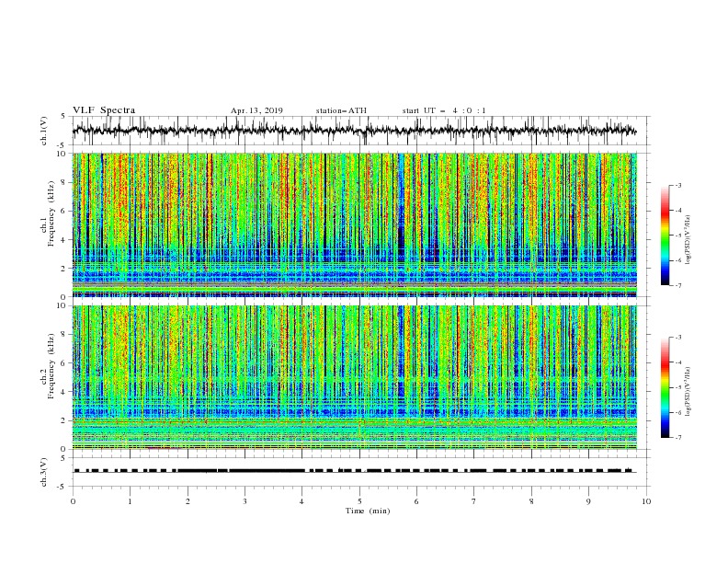The width and height of the screenshot is (728, 563).
Task: Click the "ch.1(V)" waveform axis label
Action: (44, 131)
